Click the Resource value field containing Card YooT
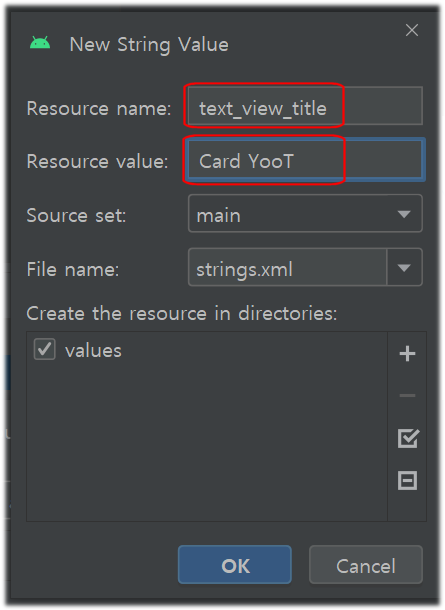 (305, 160)
